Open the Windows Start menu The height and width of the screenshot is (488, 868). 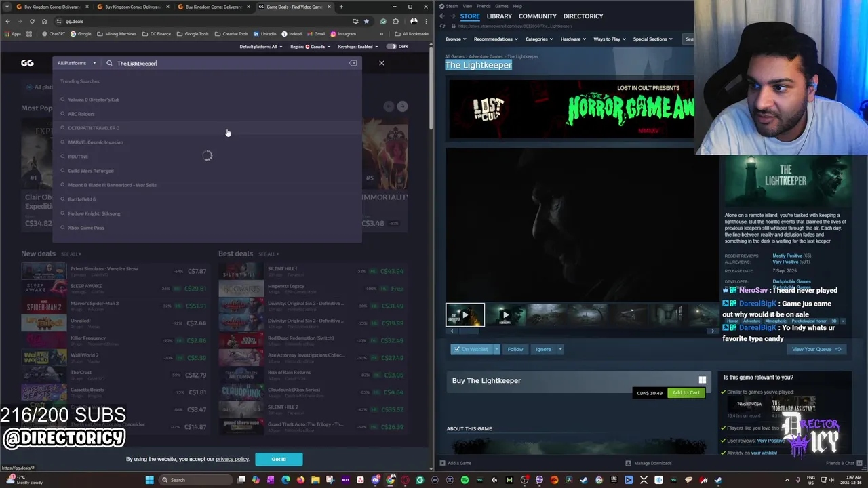point(150,480)
